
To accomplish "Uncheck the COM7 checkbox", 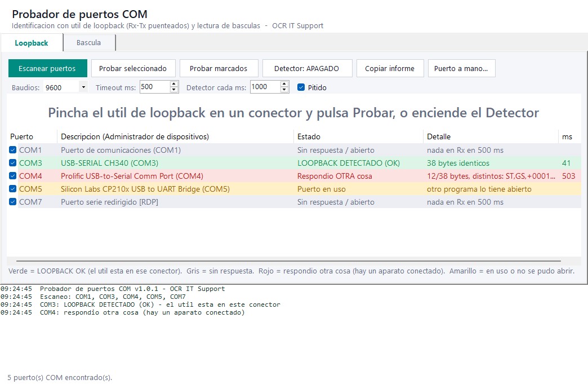I will click(x=13, y=201).
